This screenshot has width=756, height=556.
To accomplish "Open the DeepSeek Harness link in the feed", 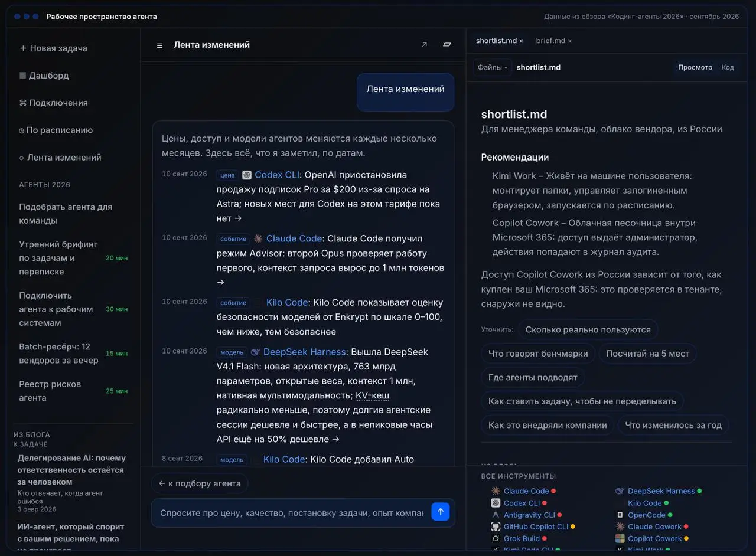I will [x=304, y=352].
